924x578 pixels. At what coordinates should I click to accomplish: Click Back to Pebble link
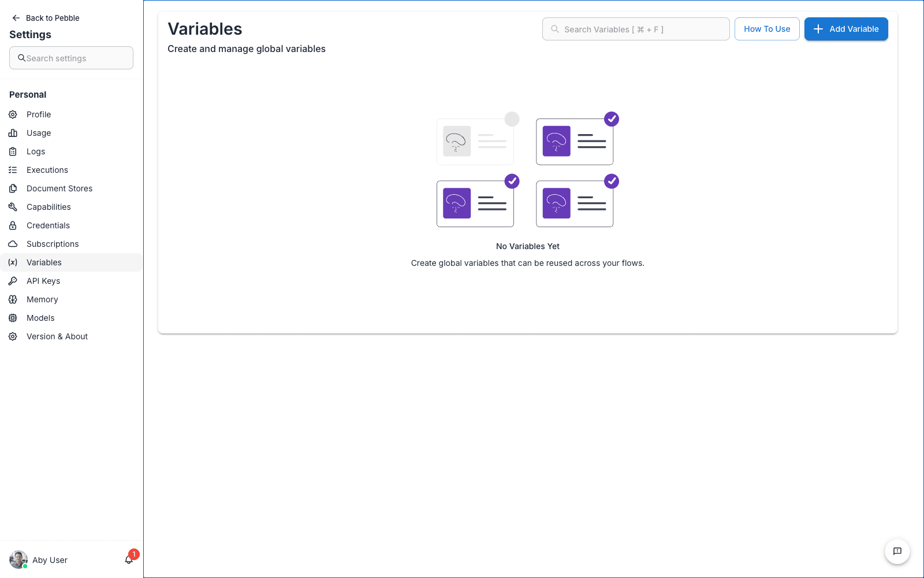point(46,18)
